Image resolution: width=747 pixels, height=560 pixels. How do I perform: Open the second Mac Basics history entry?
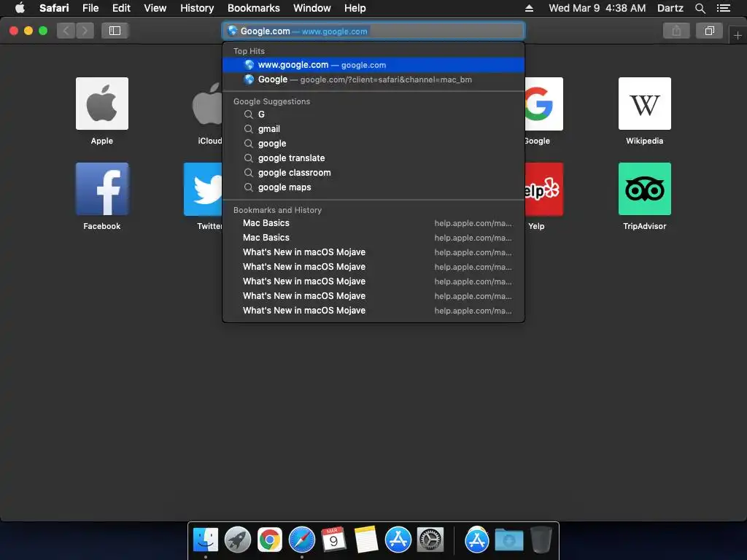pos(373,238)
